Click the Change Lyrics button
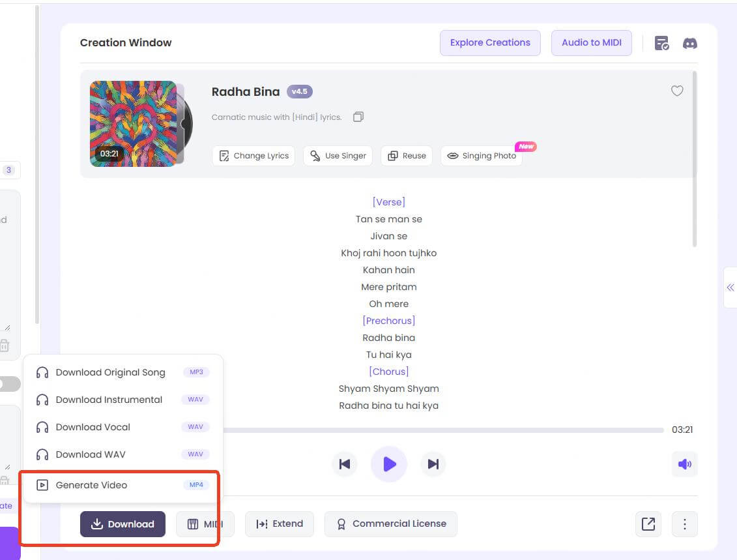 [254, 156]
